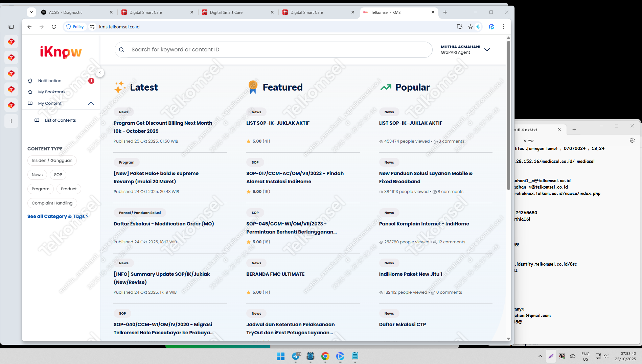The image size is (642, 364).
Task: Filter by Program content type chip
Action: tap(41, 189)
